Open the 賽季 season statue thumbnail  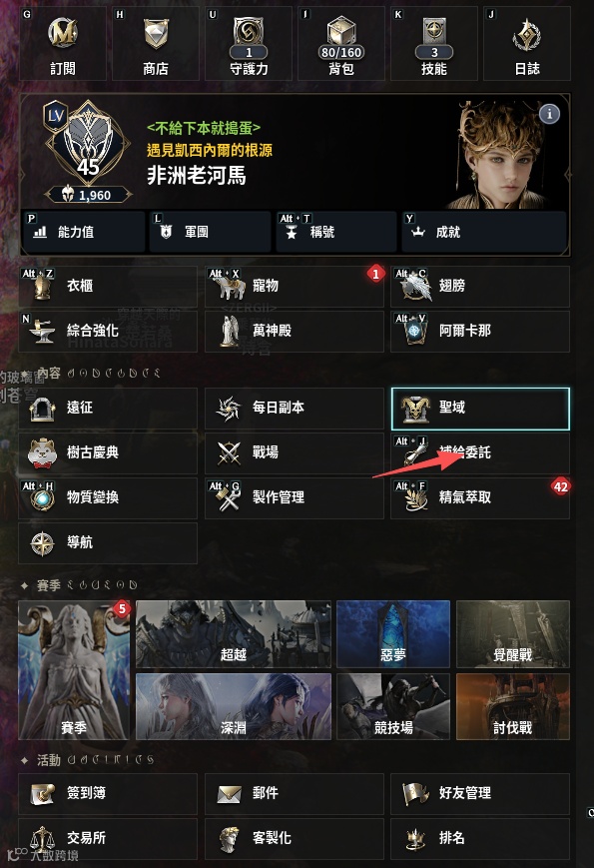point(74,670)
